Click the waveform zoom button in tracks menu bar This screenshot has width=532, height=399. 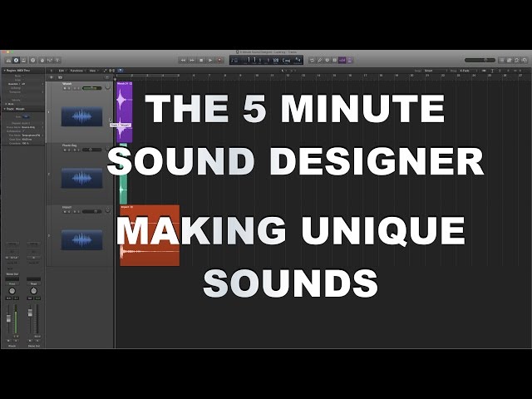484,71
